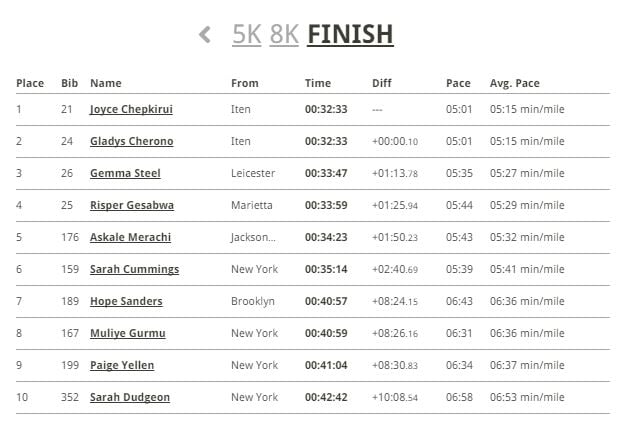Select Askale Merachi's result entry
This screenshot has height=429, width=644.
(130, 237)
